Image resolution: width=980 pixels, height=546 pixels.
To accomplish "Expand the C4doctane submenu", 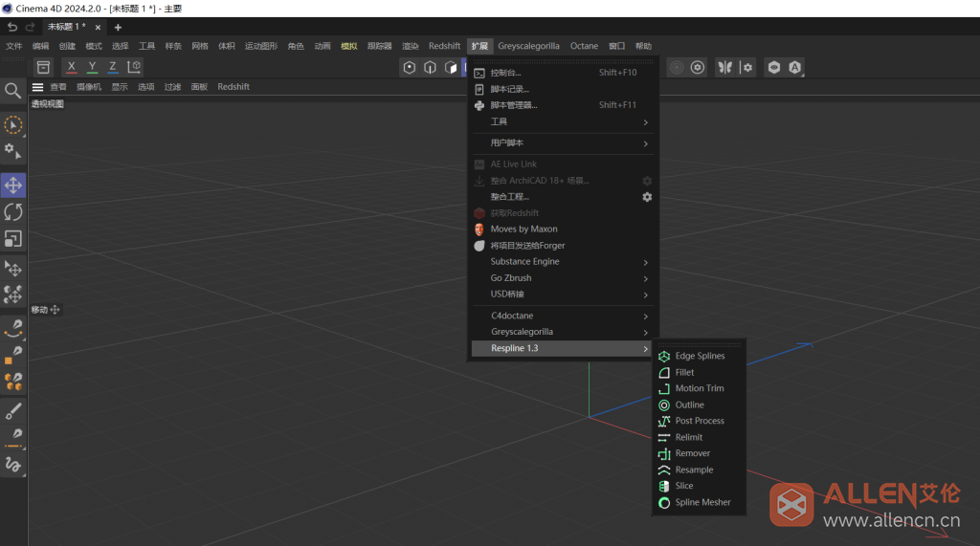I will pyautogui.click(x=563, y=317).
